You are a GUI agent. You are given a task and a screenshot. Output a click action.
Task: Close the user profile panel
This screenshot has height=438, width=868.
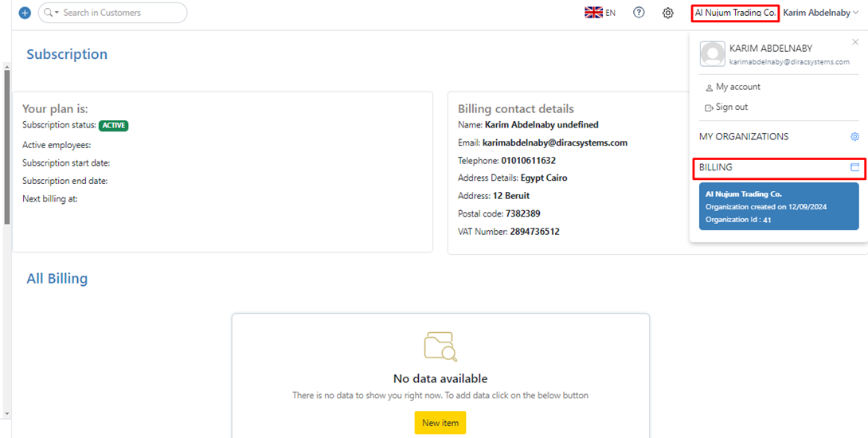[x=855, y=42]
